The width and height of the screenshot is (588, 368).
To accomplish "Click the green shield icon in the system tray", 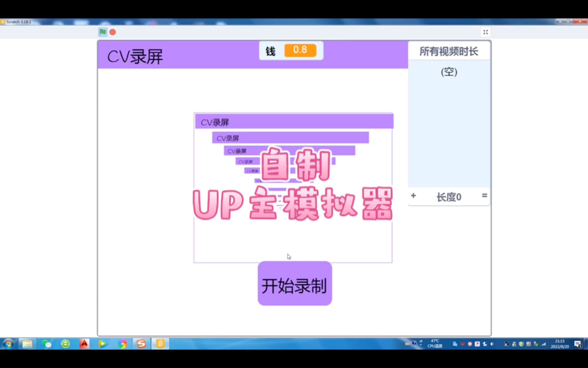I will pyautogui.click(x=521, y=344).
